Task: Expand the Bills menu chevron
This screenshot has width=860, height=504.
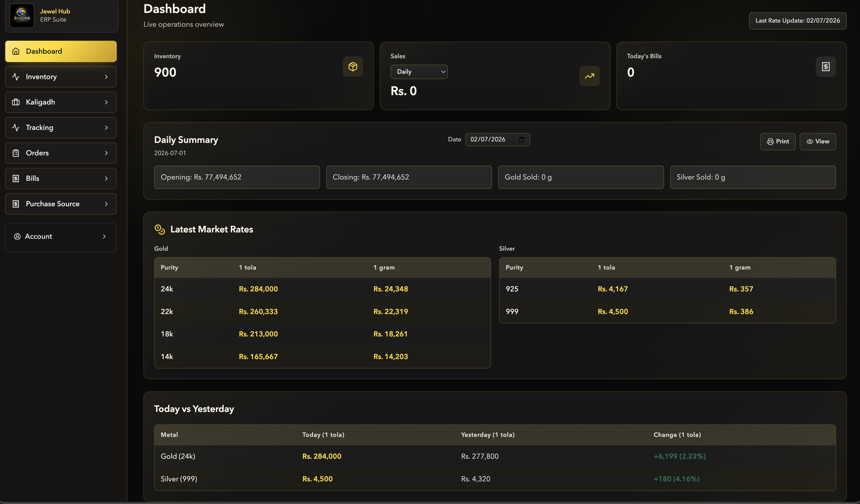Action: [x=106, y=178]
